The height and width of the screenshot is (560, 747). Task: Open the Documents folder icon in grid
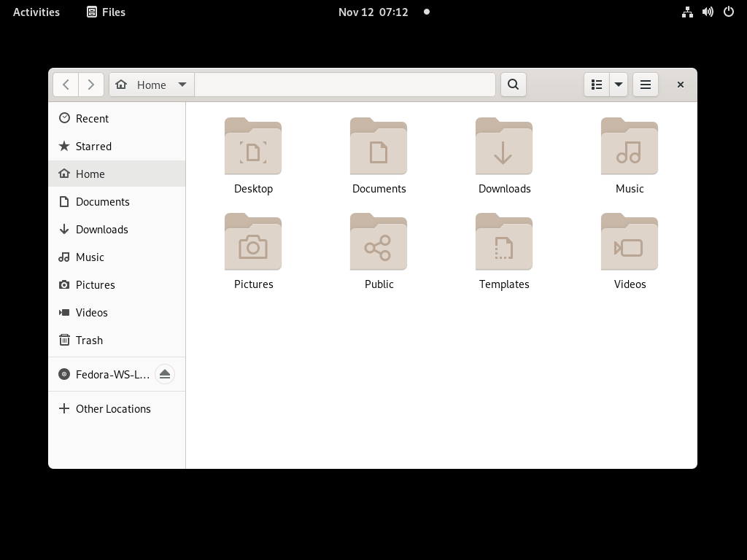(x=379, y=146)
